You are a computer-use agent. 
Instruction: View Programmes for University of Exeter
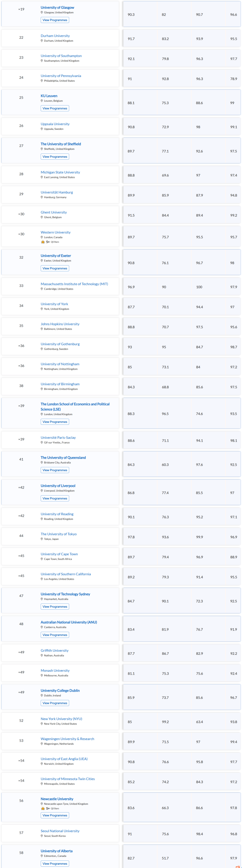pos(55,269)
